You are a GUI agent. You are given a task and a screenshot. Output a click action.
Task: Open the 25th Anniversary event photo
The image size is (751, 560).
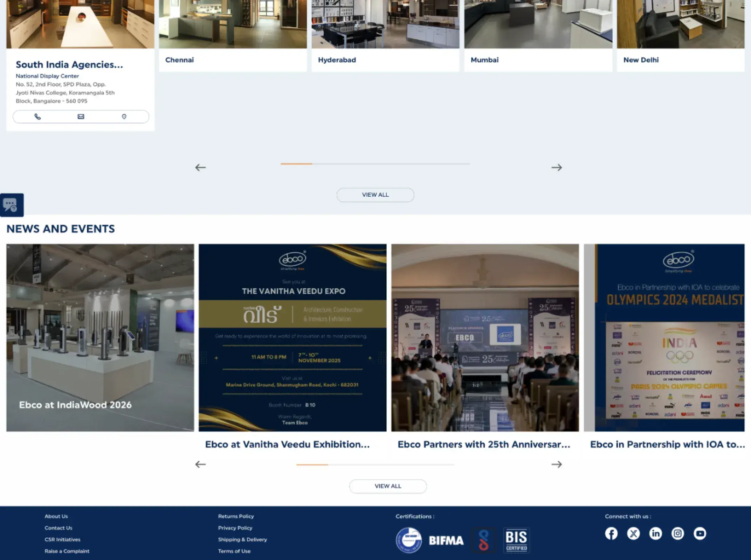[485, 337]
